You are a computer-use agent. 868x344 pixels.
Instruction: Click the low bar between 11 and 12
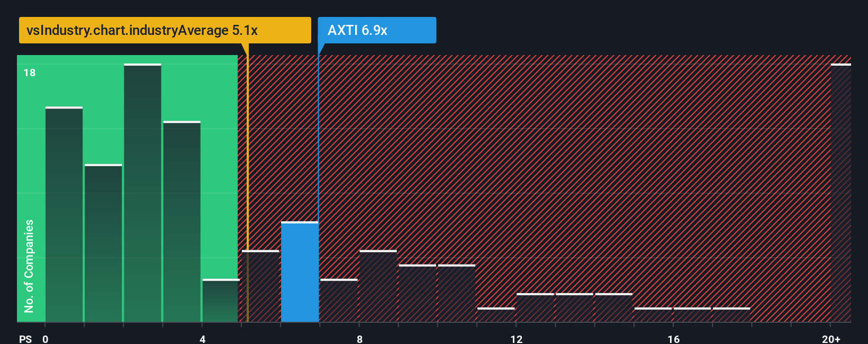pyautogui.click(x=496, y=315)
